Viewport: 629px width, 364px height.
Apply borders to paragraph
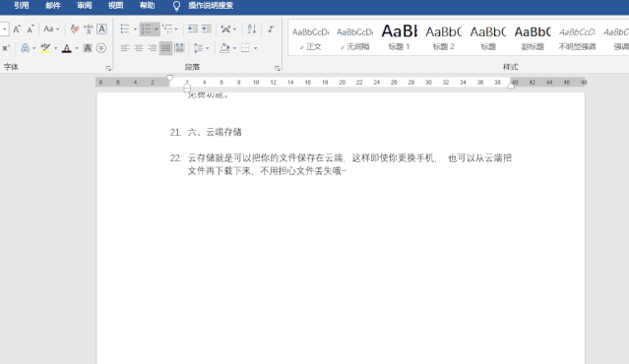point(245,48)
